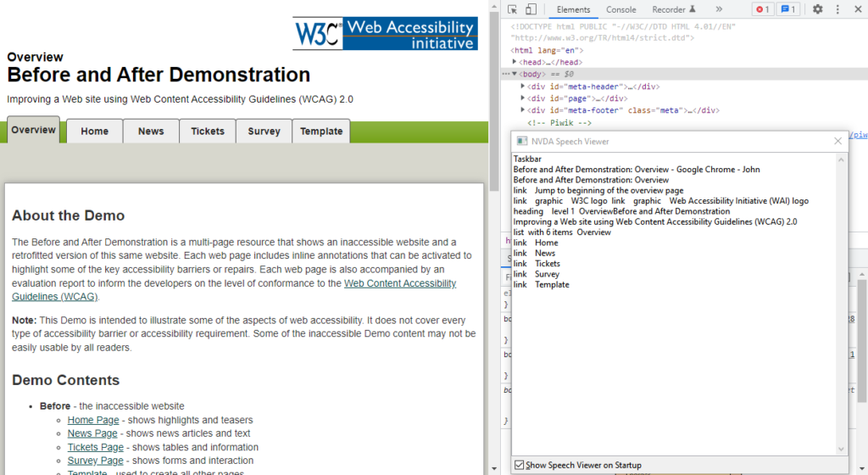Viewport: 868px width, 475px height.
Task: Close the DevTools panel with X
Action: (x=858, y=9)
